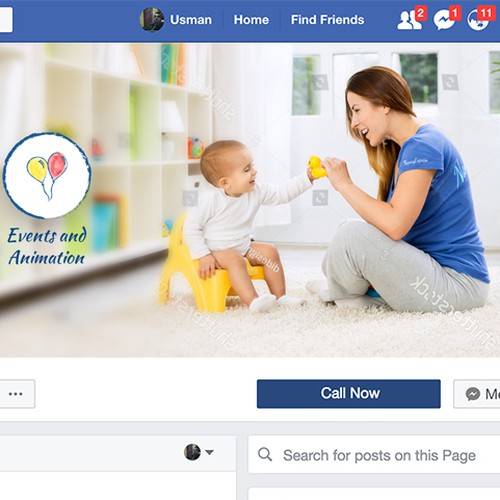Click the red 11 notification count badge

(485, 13)
